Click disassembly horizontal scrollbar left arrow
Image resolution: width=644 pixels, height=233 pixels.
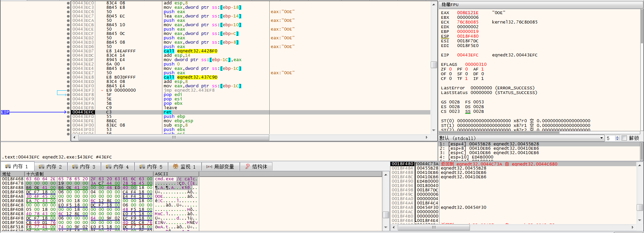(74, 137)
